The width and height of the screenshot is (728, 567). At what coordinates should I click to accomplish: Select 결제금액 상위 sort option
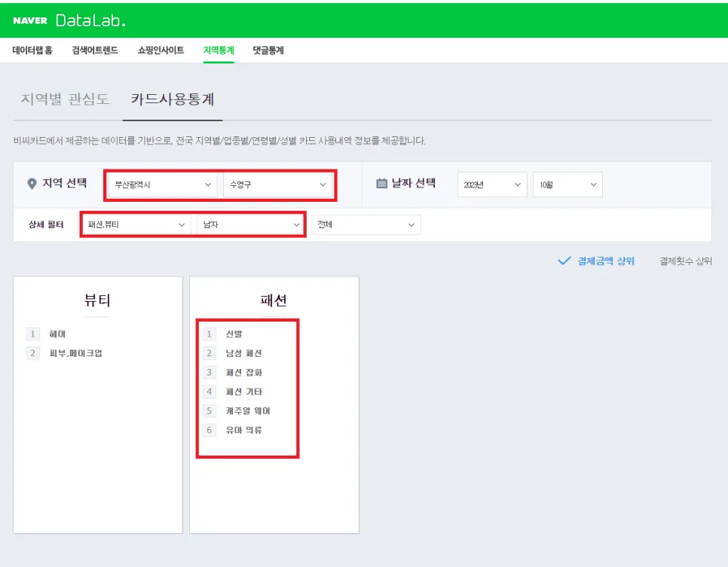[x=605, y=261]
